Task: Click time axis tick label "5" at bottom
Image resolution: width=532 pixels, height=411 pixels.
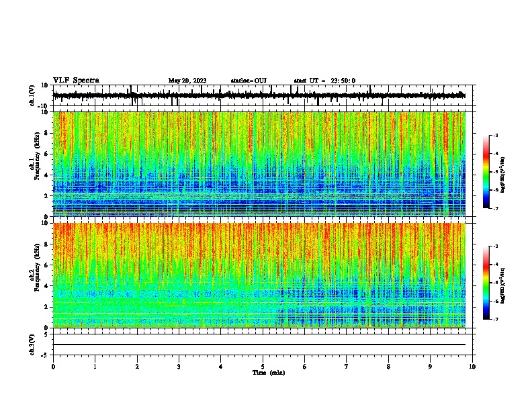Action: pyautogui.click(x=263, y=367)
